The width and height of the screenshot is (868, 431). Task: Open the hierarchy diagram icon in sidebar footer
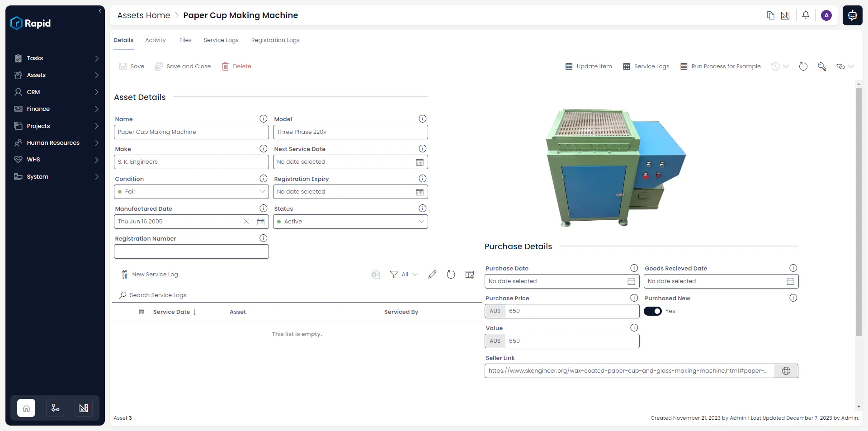click(55, 408)
